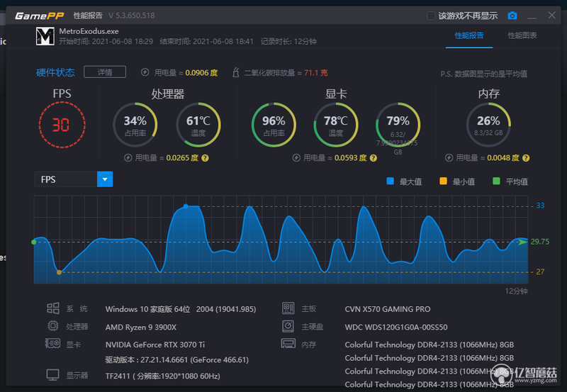Image resolution: width=567 pixels, height=392 pixels.
Task: Open the 性能图表 tab
Action: pos(522,35)
